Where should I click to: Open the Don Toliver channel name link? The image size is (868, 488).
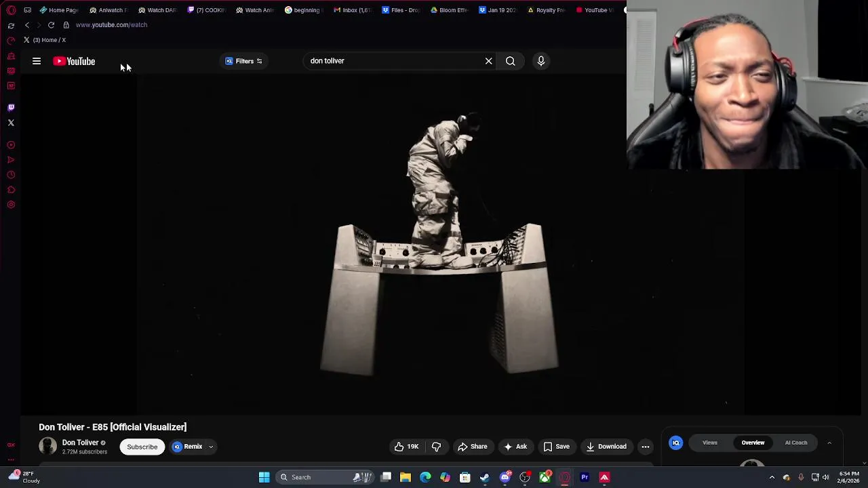coord(80,443)
